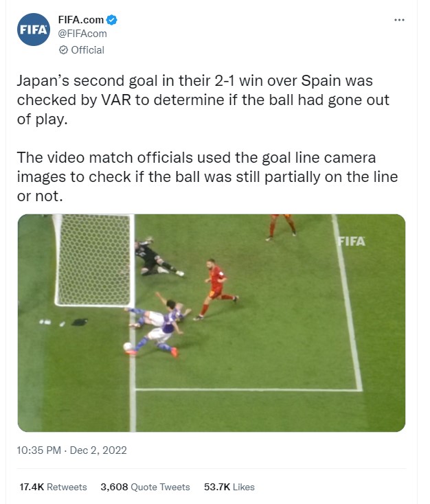The image size is (430, 504).
Task: Click the FIFA.com display name
Action: click(81, 20)
